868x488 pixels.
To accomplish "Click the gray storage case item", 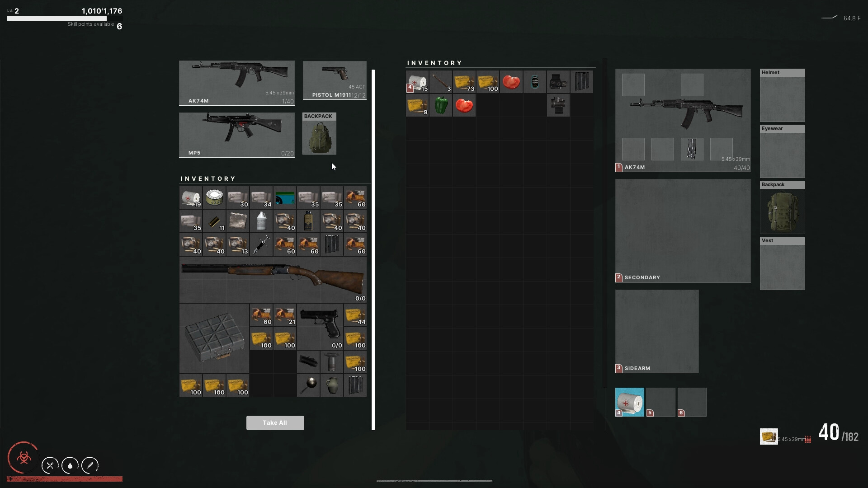I will tap(214, 338).
